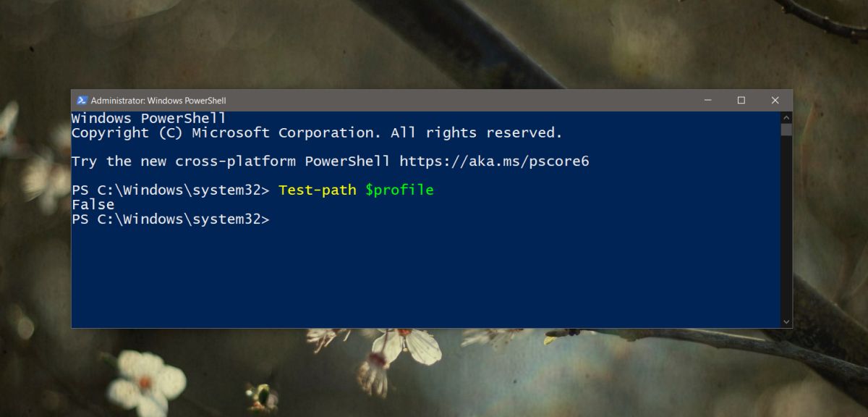868x417 pixels.
Task: Click the scrollbar up arrow
Action: point(786,117)
